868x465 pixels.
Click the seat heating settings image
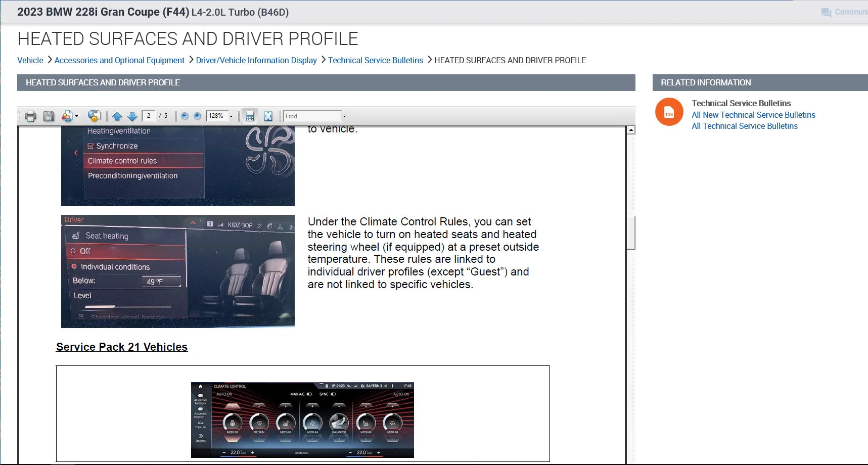coord(178,271)
